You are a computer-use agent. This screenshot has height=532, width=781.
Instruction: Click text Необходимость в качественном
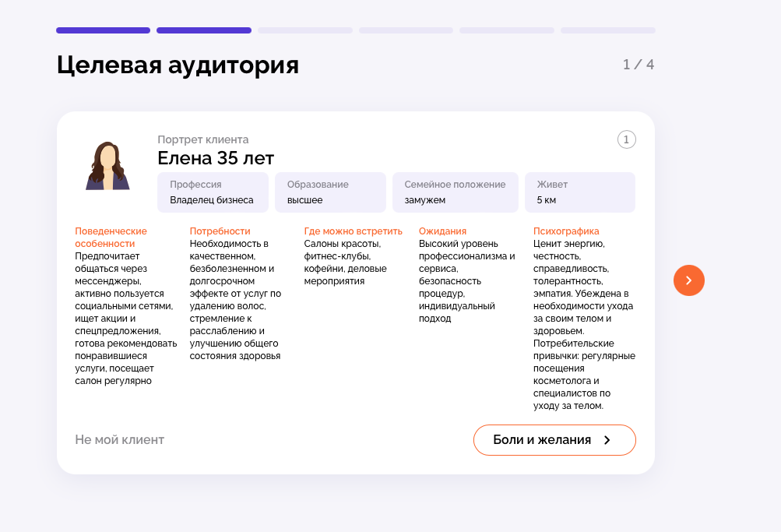pos(229,249)
